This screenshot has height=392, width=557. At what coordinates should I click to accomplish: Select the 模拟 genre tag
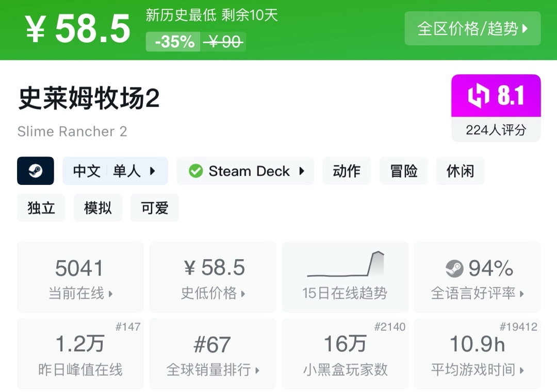pos(98,208)
